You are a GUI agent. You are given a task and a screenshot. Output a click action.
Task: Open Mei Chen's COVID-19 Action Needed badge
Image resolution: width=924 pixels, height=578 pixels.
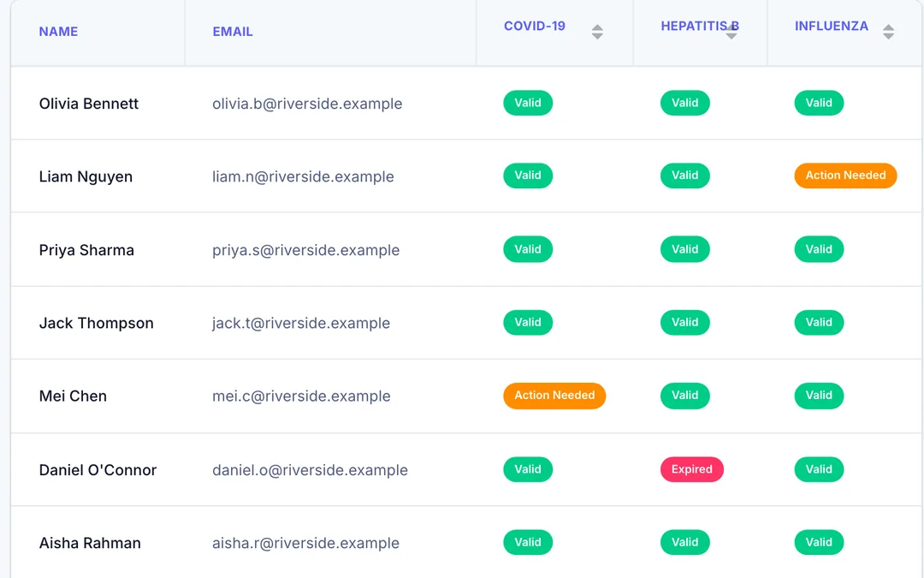pyautogui.click(x=554, y=396)
